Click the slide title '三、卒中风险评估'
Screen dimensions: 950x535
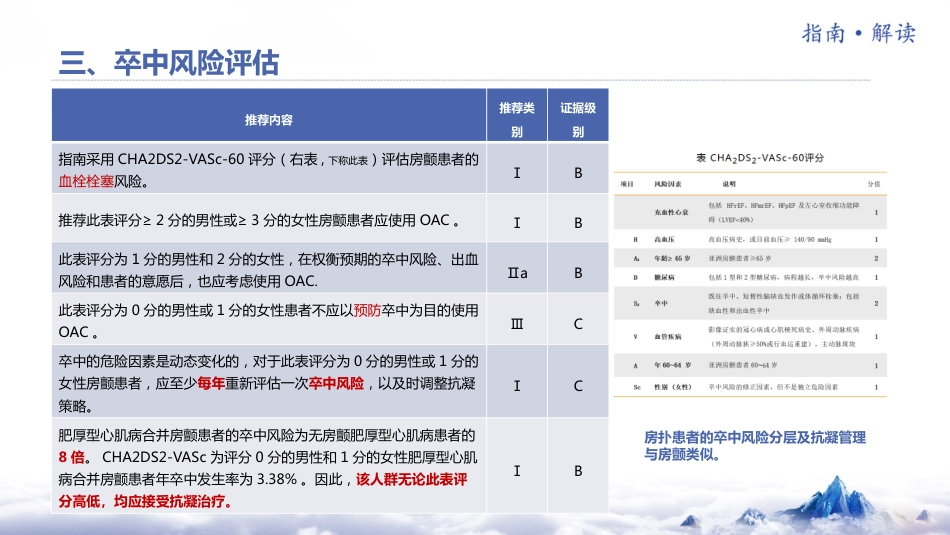169,63
